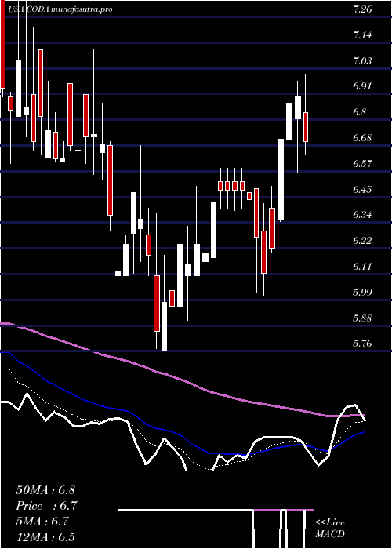Click the 6.8 price axis label
The image size is (392, 549).
[359, 112]
